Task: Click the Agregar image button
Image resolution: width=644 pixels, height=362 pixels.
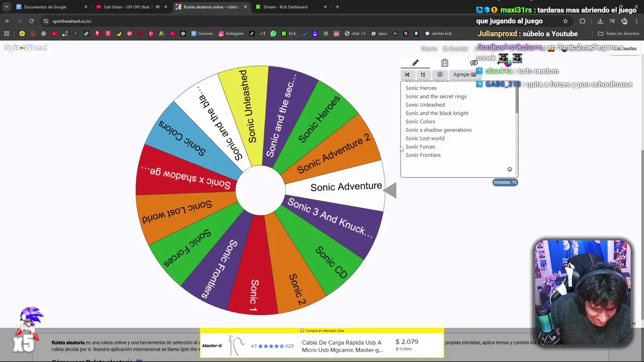Action: click(464, 74)
